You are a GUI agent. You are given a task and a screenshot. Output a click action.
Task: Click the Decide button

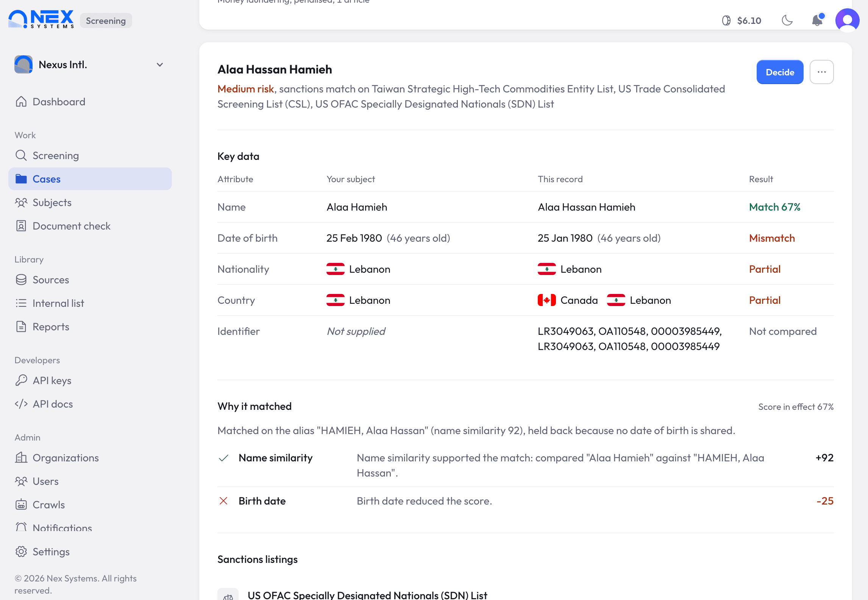[x=780, y=72]
